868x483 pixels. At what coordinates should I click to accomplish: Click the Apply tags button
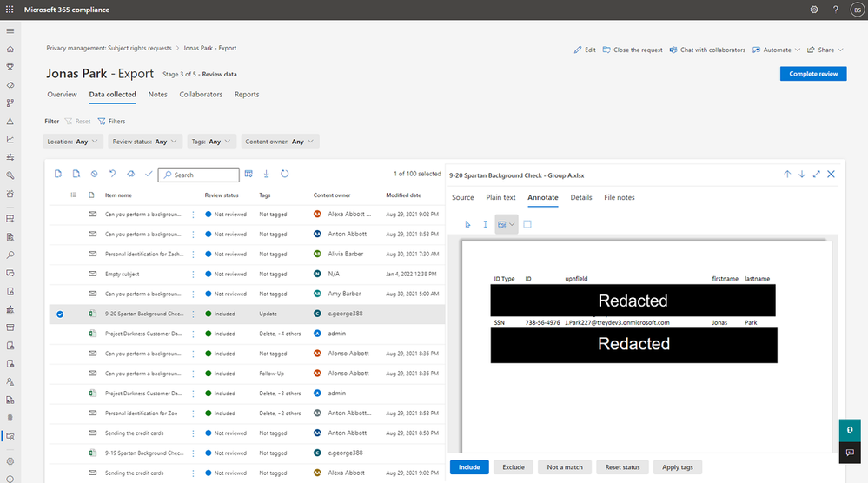point(678,467)
